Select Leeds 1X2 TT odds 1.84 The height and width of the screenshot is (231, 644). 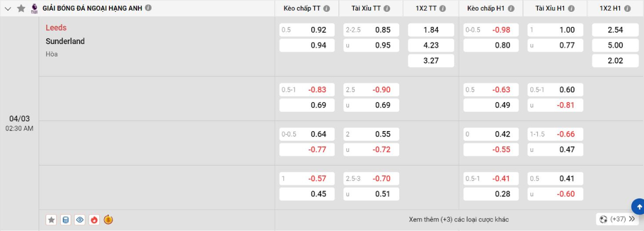point(431,30)
